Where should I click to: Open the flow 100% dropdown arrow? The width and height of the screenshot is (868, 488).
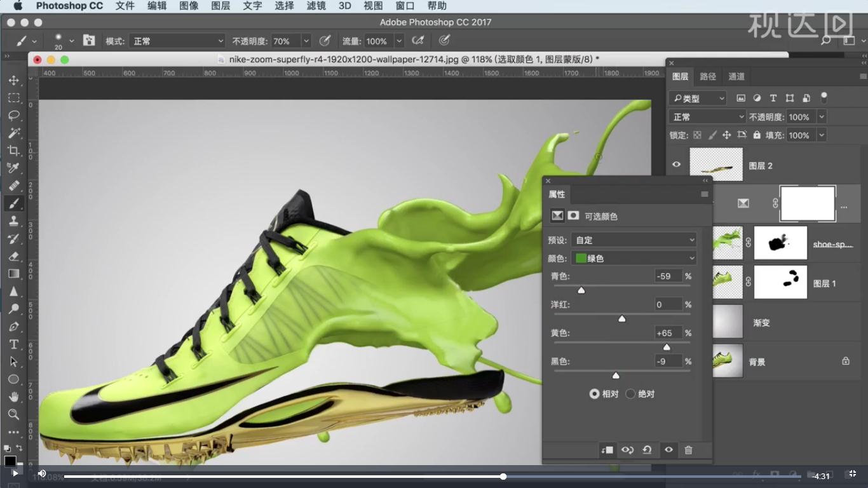click(x=399, y=41)
